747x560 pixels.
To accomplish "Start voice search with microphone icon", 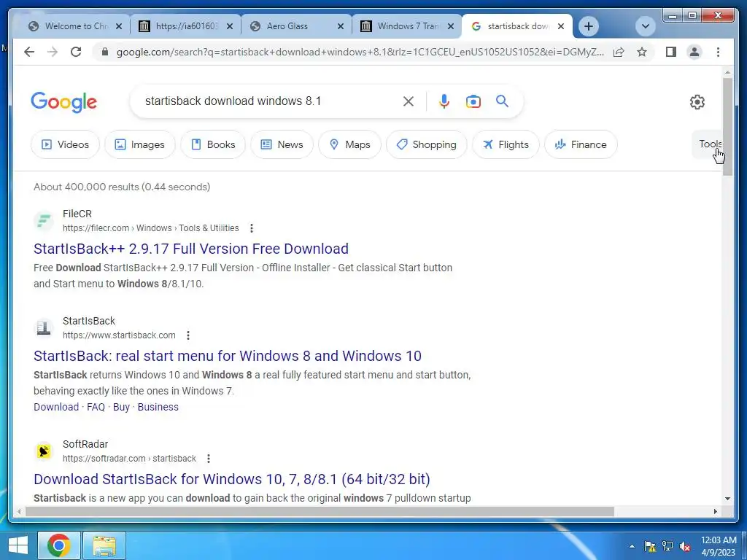I will coord(444,101).
